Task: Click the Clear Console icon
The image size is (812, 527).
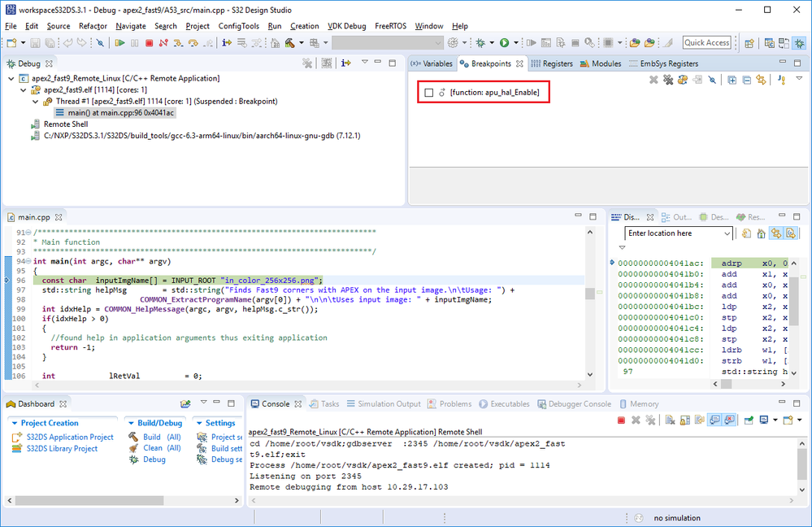Action: click(670, 420)
